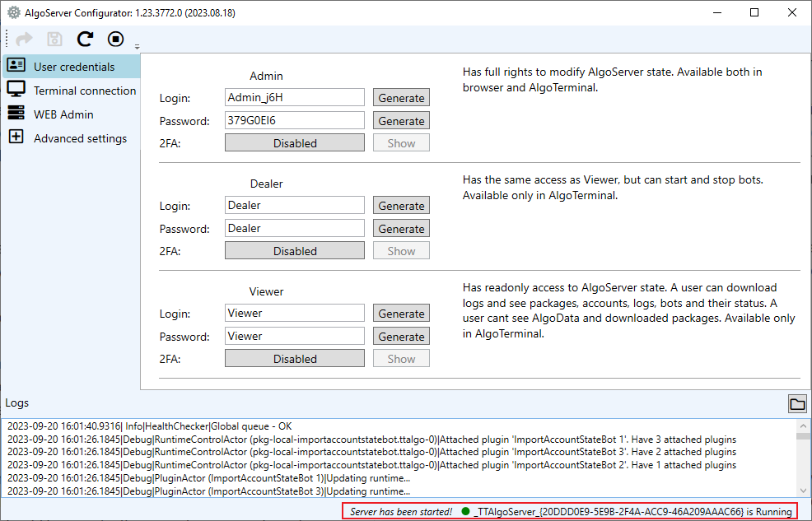Open the WEB Admin section
Screen dimensions: 812x521
[72, 114]
